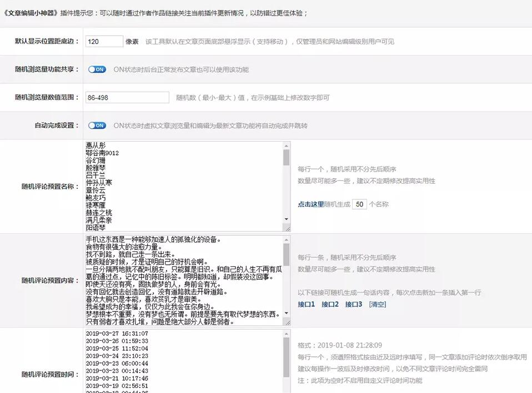Click the comment line starting 我希望成为的幸福
This screenshot has width=532, height=393.
[x=150, y=306]
